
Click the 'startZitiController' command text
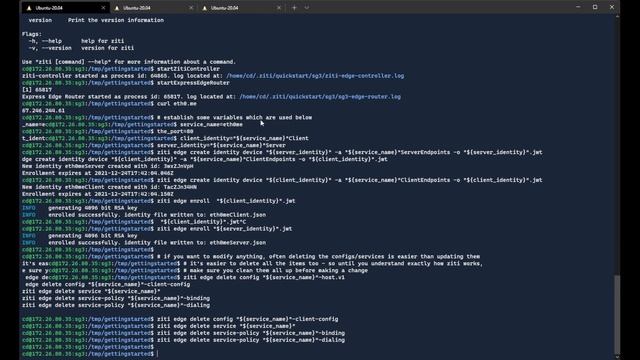point(189,69)
